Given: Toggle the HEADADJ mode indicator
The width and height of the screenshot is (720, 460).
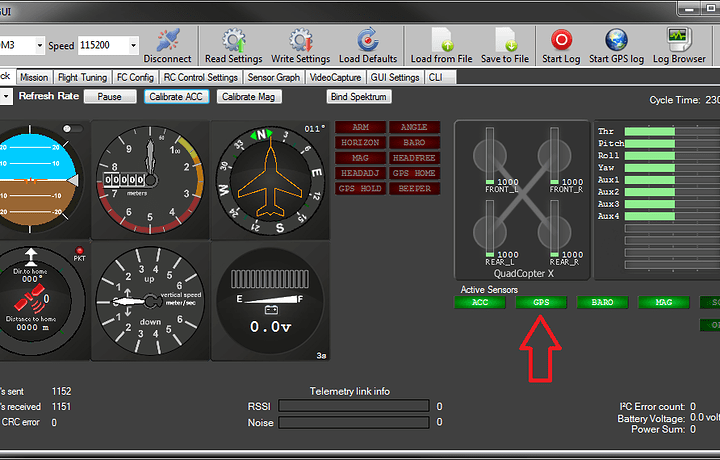Looking at the screenshot, I should pyautogui.click(x=360, y=173).
